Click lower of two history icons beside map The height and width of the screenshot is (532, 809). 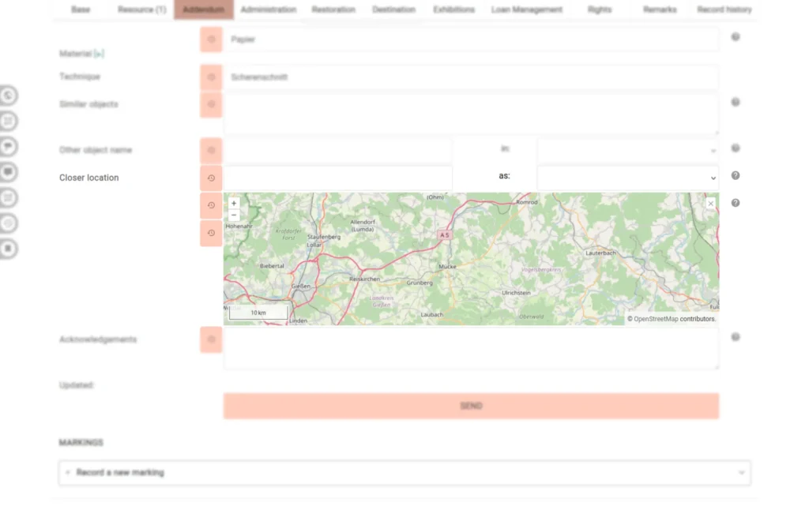point(211,233)
